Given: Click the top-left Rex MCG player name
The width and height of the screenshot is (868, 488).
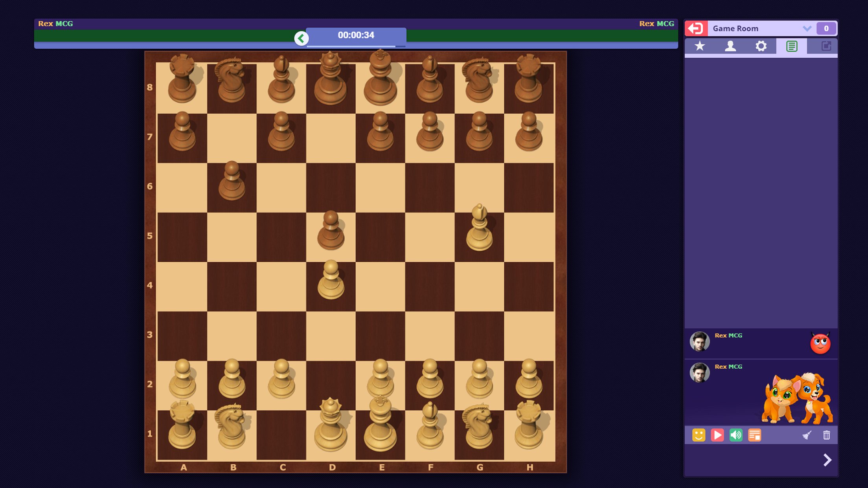Looking at the screenshot, I should pos(55,24).
